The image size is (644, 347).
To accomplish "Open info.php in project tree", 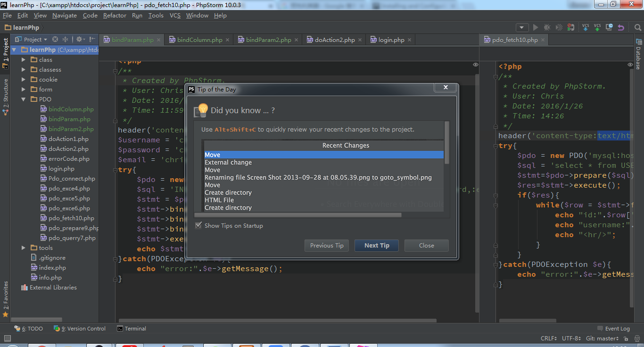I will pyautogui.click(x=46, y=278).
